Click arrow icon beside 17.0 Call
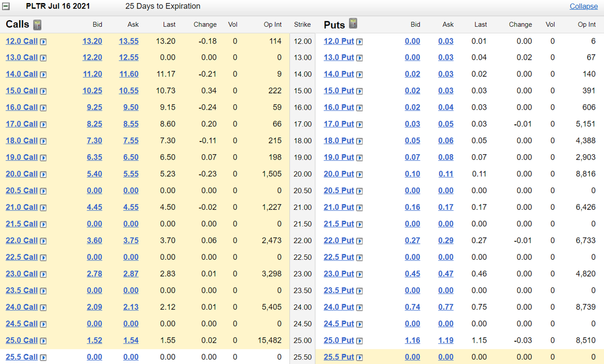 [x=43, y=125]
